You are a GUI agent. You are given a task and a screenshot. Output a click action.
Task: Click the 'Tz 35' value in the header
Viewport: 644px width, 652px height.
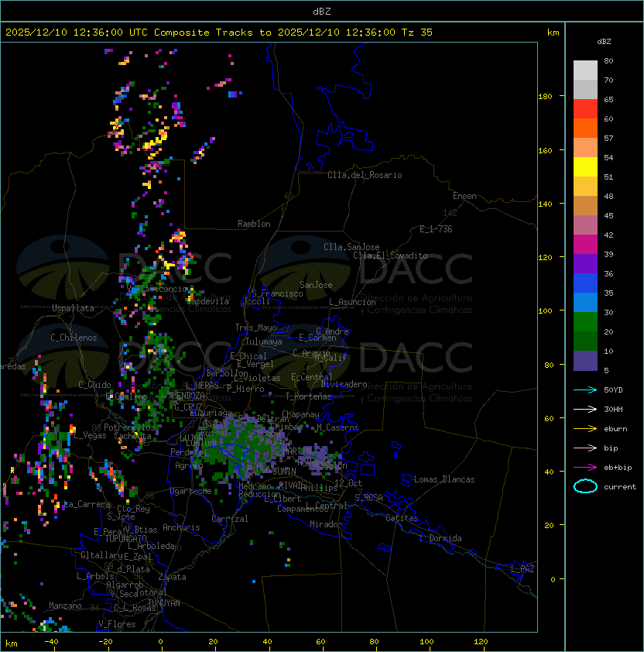coord(417,33)
